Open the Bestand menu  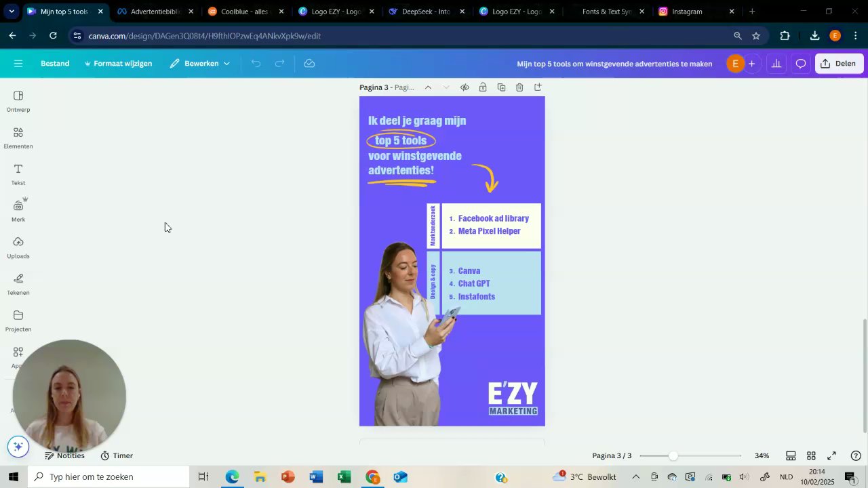(55, 64)
